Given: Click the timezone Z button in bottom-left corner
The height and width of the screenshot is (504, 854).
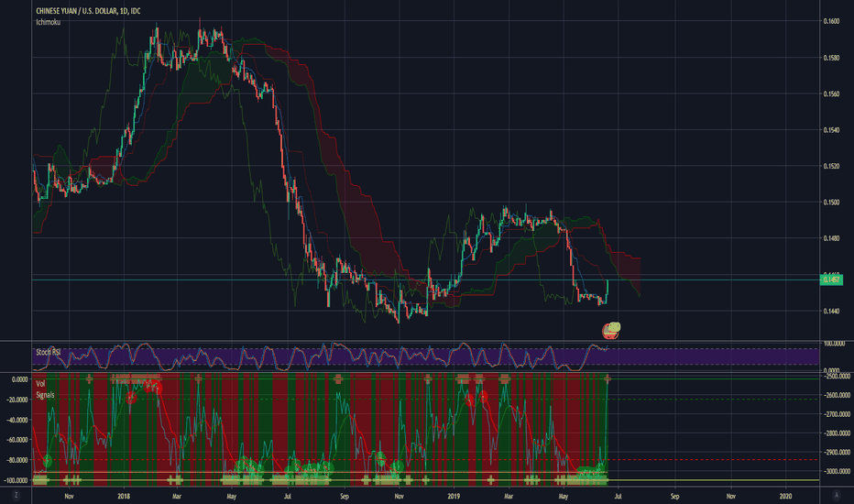Looking at the screenshot, I should pyautogui.click(x=16, y=495).
